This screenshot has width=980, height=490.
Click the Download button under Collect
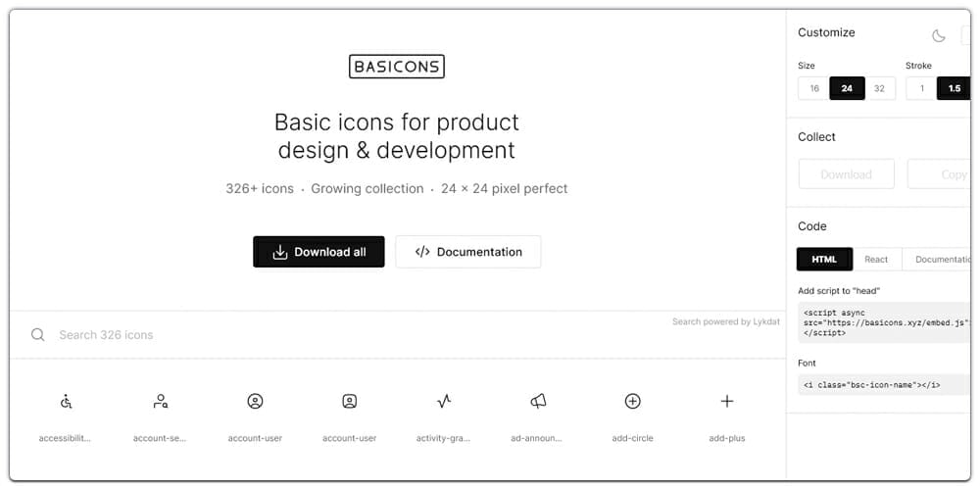(847, 174)
